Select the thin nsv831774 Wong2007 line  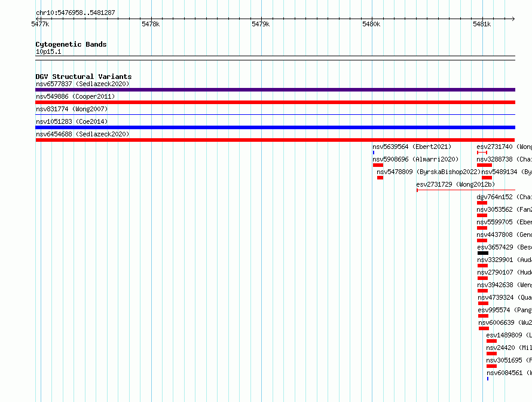point(275,115)
